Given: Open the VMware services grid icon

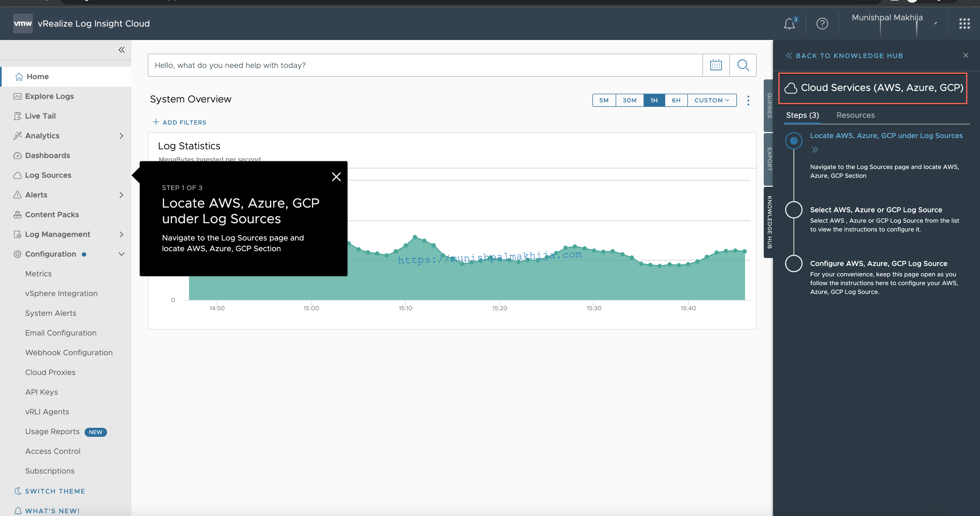Looking at the screenshot, I should [x=964, y=24].
